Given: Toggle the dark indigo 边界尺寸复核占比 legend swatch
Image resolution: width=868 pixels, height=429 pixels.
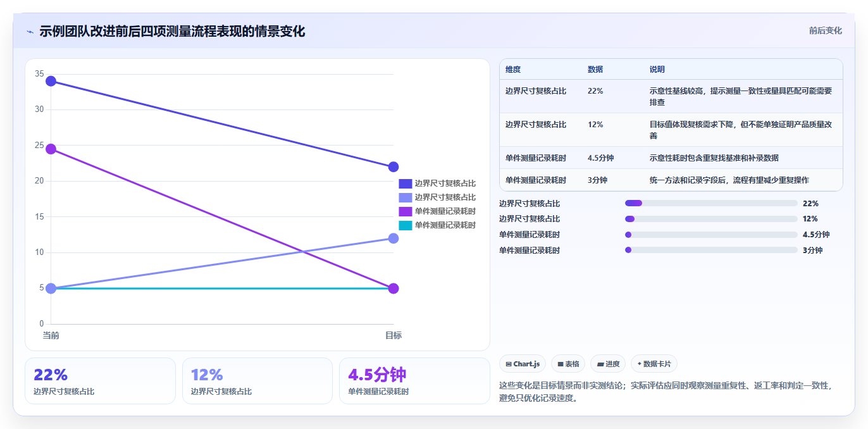Looking at the screenshot, I should tap(405, 183).
